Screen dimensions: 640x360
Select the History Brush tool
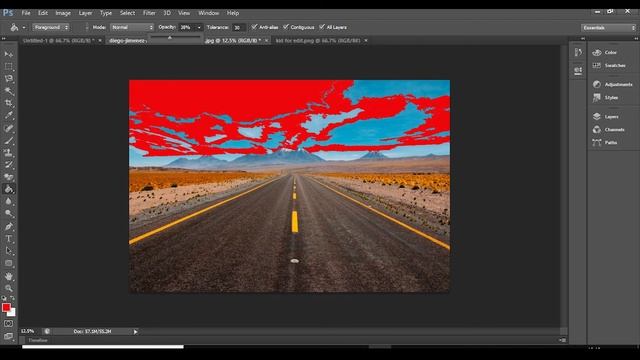pyautogui.click(x=9, y=165)
